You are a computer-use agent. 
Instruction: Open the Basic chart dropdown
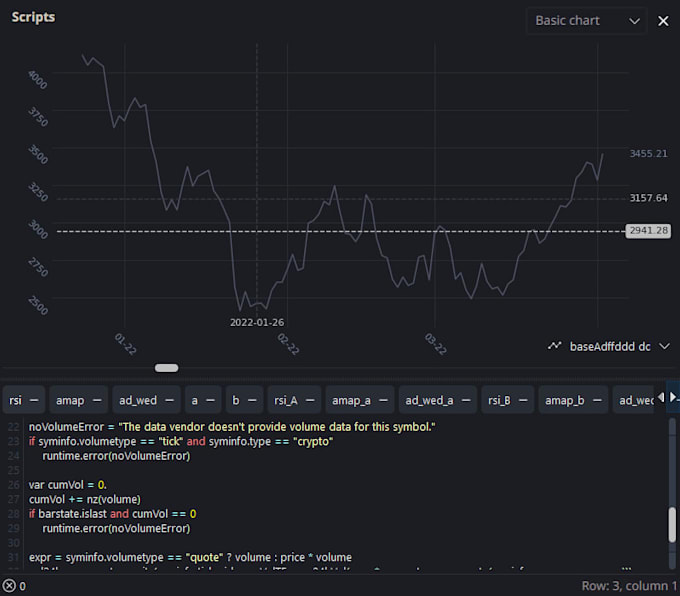coord(586,20)
